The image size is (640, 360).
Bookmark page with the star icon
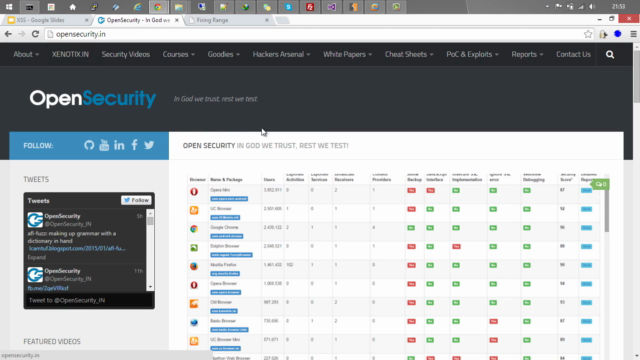click(x=588, y=34)
